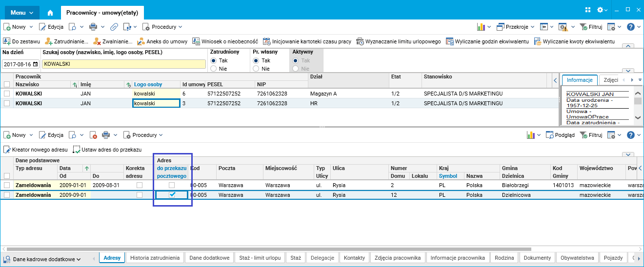This screenshot has height=267, width=644.
Task: Click Podgląd button in lower panel
Action: pyautogui.click(x=560, y=135)
